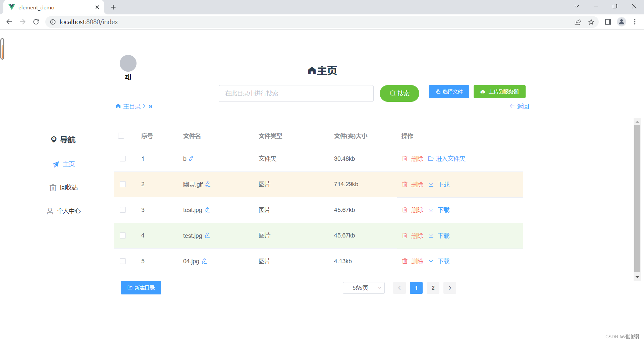Open a new browser tab with the plus button
This screenshot has height=342, width=644.
pyautogui.click(x=113, y=7)
